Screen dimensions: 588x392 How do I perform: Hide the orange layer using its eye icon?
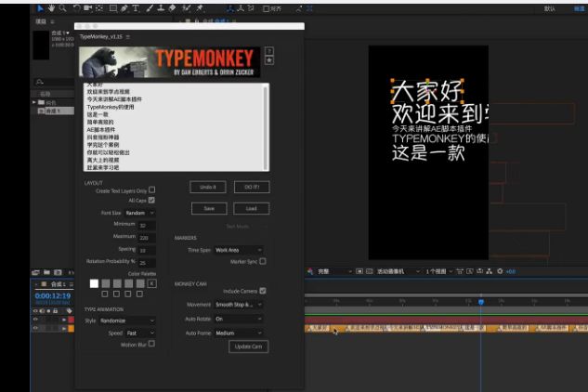point(35,328)
